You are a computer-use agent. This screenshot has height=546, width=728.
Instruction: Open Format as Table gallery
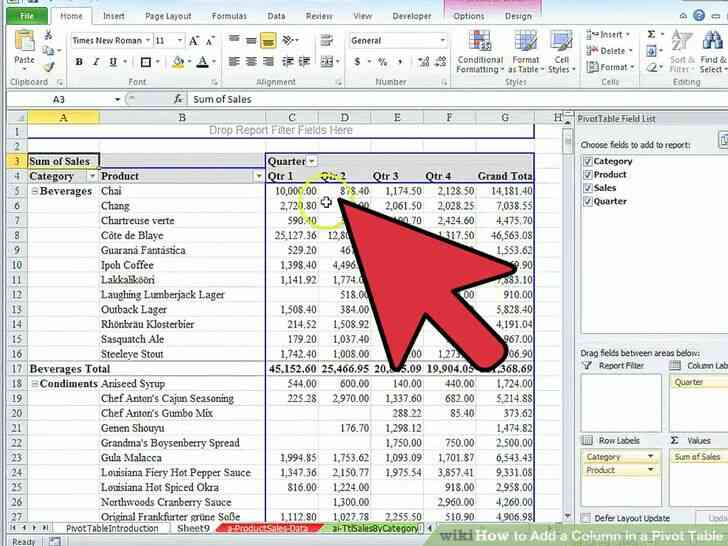click(526, 51)
